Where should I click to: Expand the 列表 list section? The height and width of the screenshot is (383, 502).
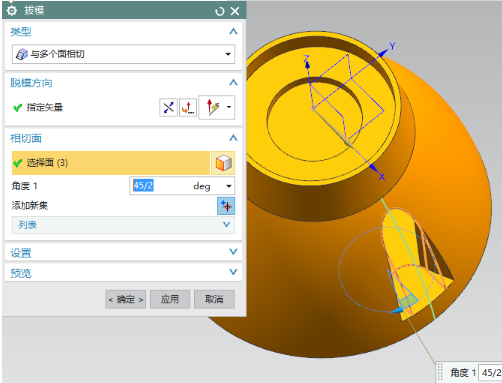tap(123, 225)
